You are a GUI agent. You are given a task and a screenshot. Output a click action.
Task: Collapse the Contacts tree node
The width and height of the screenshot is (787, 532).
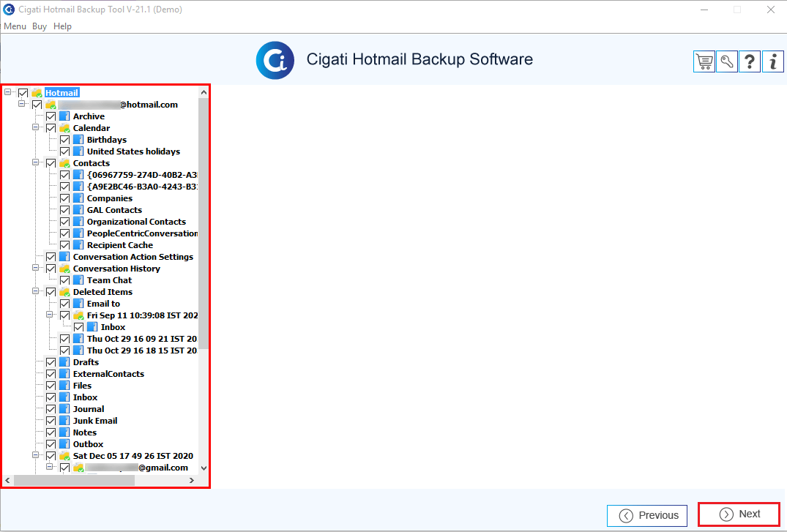click(36, 162)
